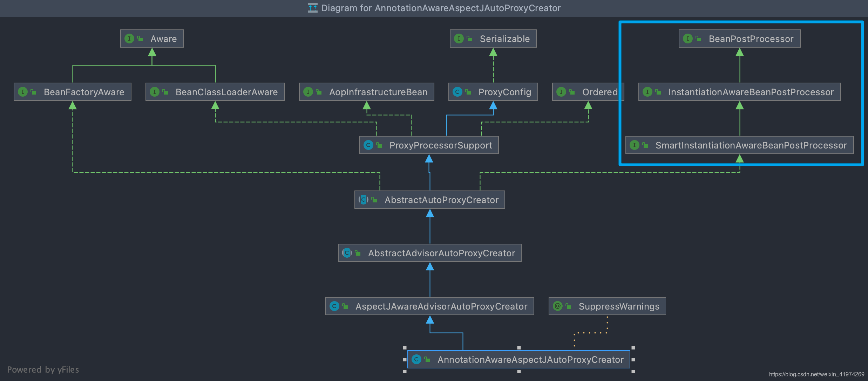Click abstract class icon on AbstractAdvisorAutoProxyCreator
Image resolution: width=868 pixels, height=381 pixels.
pyautogui.click(x=347, y=253)
